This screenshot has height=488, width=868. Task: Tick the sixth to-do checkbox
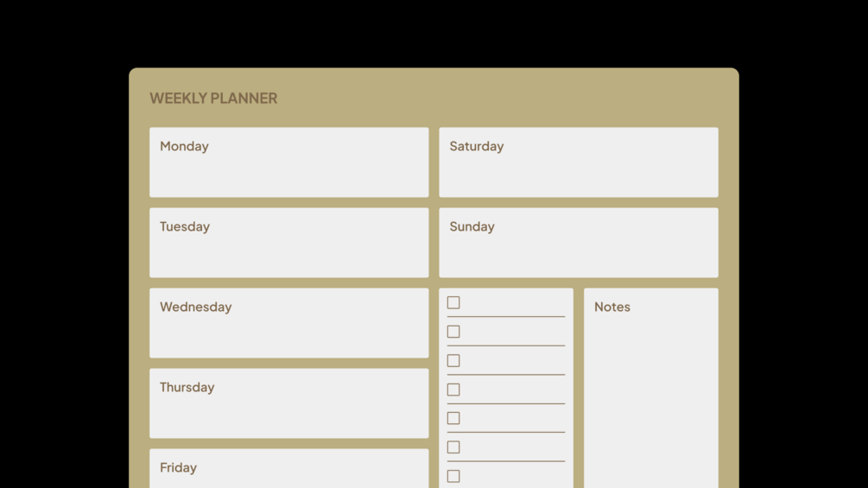453,447
